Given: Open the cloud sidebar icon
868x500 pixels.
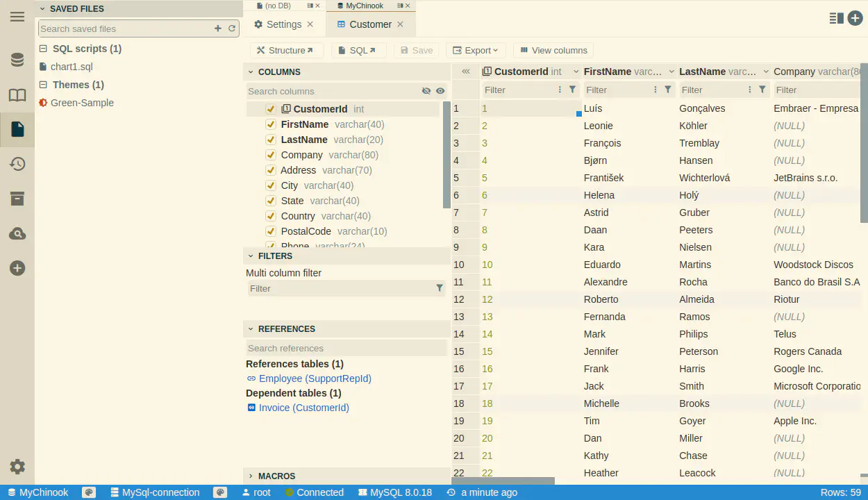Looking at the screenshot, I should pos(17,234).
